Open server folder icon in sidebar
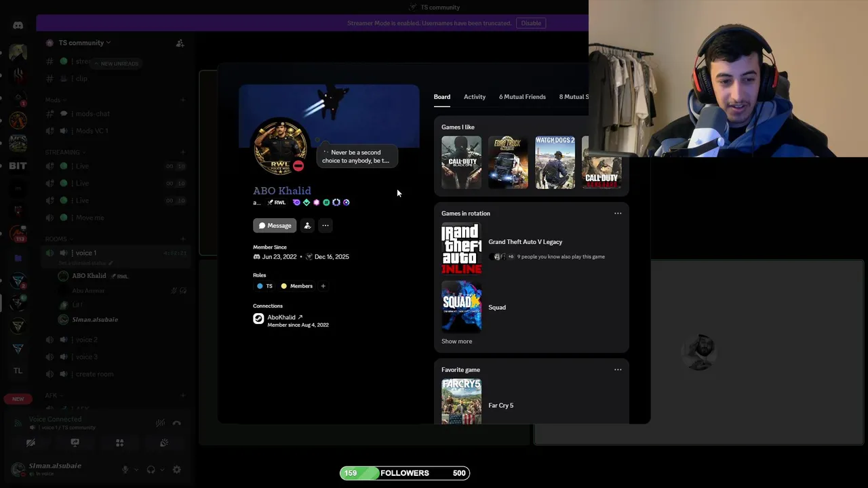The width and height of the screenshot is (868, 488). point(18,258)
